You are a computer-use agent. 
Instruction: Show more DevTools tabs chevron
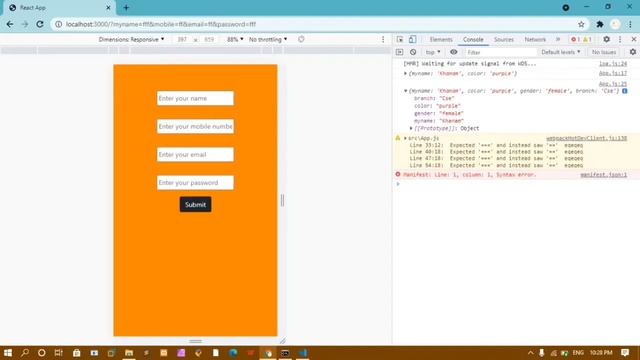558,40
